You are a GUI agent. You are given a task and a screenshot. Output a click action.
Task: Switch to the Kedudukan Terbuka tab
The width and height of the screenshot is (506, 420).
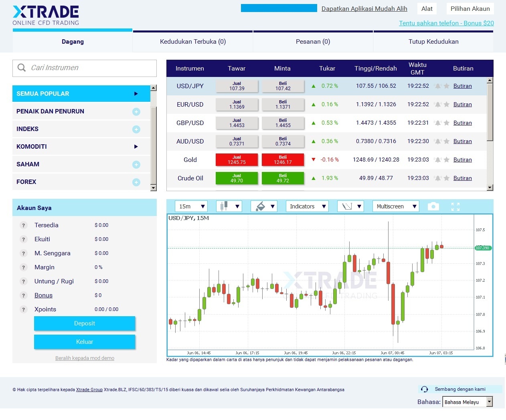(x=192, y=41)
